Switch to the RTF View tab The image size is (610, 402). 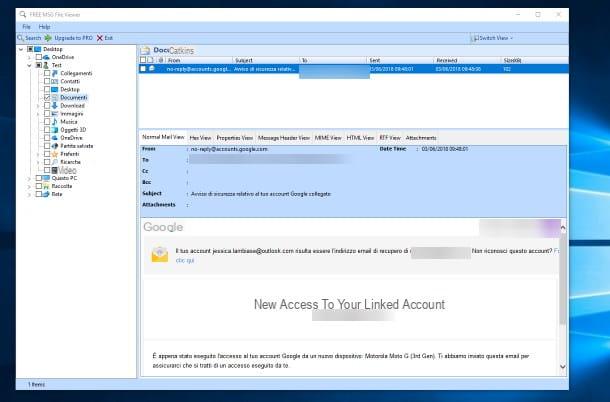coord(390,138)
